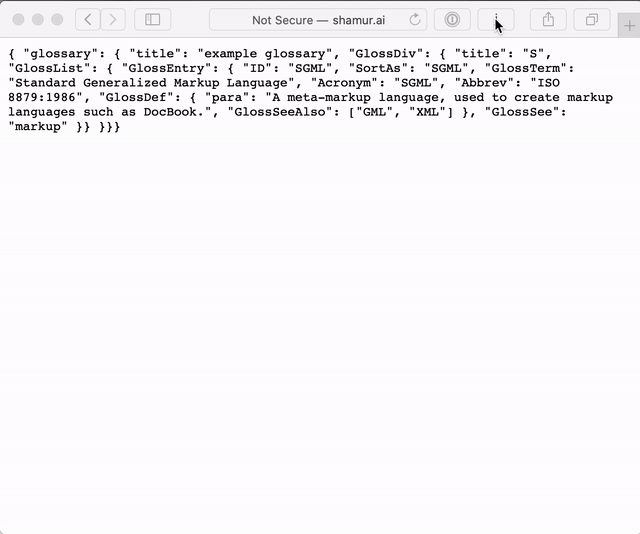Screen dimensions: 640x534
Task: Go back to the previous page
Action: pyautogui.click(x=88, y=20)
